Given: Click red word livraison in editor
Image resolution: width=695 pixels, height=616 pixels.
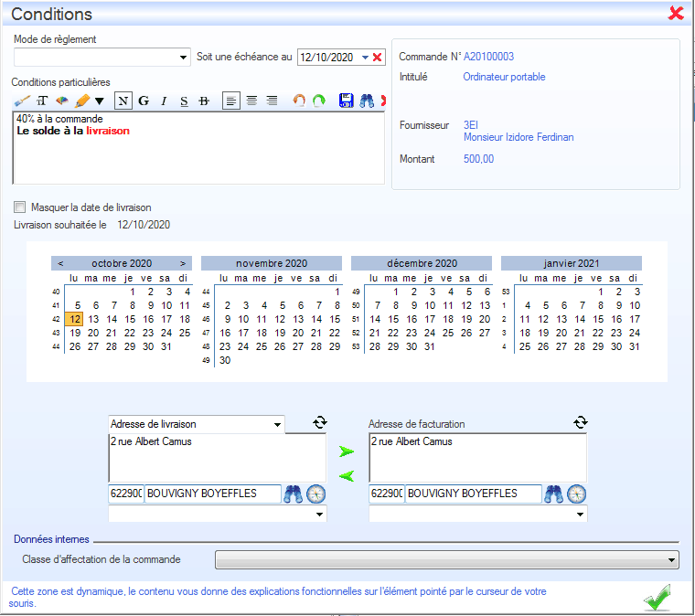Looking at the screenshot, I should click(108, 131).
